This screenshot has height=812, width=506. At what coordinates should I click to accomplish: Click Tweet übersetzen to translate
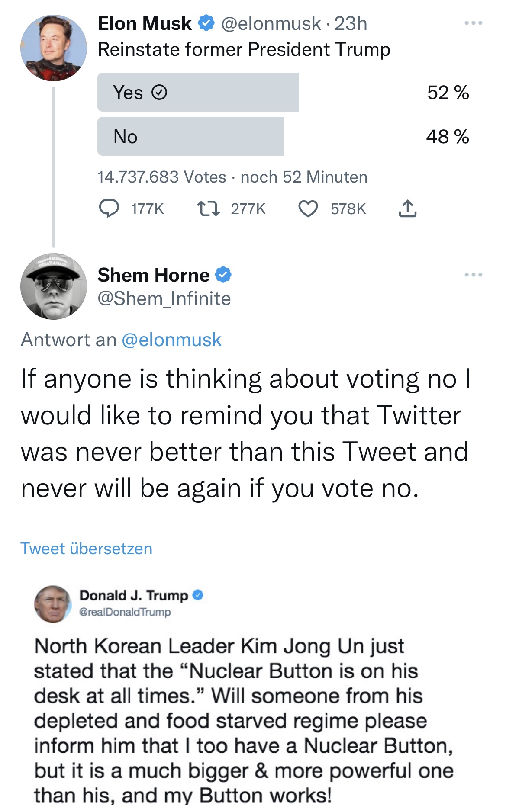coord(87,549)
